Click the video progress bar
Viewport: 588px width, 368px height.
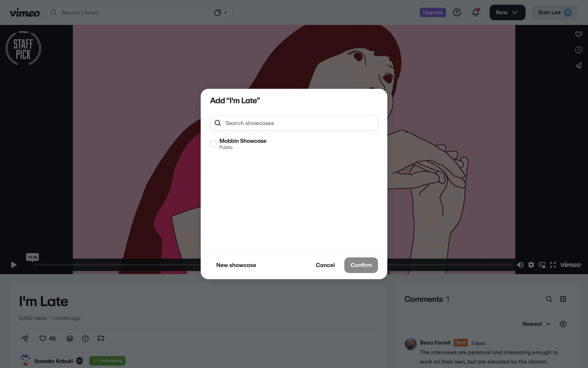pyautogui.click(x=123, y=265)
